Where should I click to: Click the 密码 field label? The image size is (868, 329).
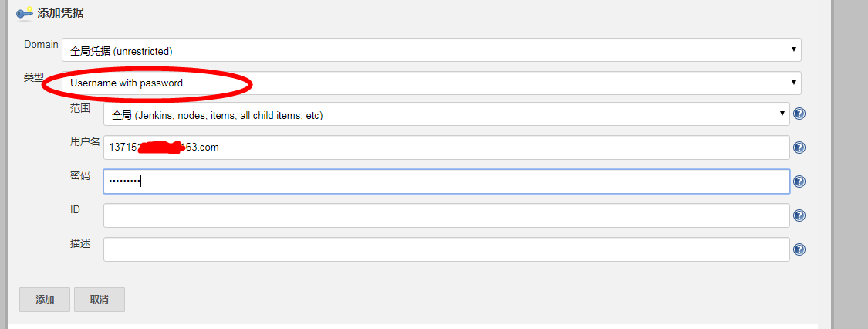click(x=80, y=175)
